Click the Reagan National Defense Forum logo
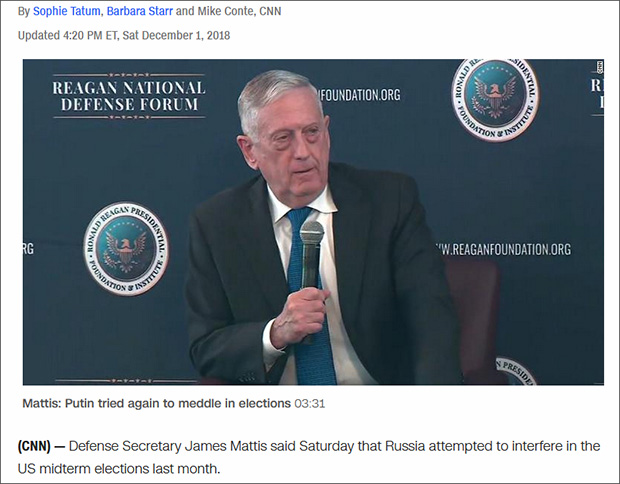The image size is (620, 484). point(129,96)
